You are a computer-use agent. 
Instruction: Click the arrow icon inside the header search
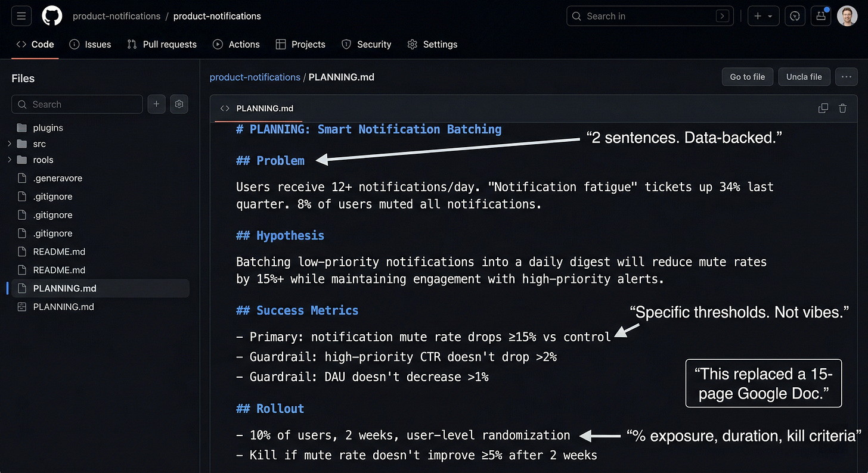pyautogui.click(x=723, y=16)
